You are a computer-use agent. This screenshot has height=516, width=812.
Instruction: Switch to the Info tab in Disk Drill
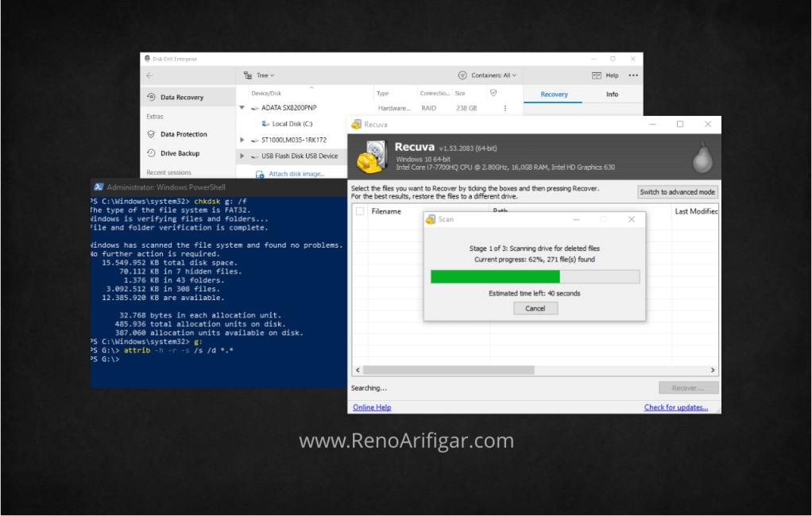click(611, 94)
